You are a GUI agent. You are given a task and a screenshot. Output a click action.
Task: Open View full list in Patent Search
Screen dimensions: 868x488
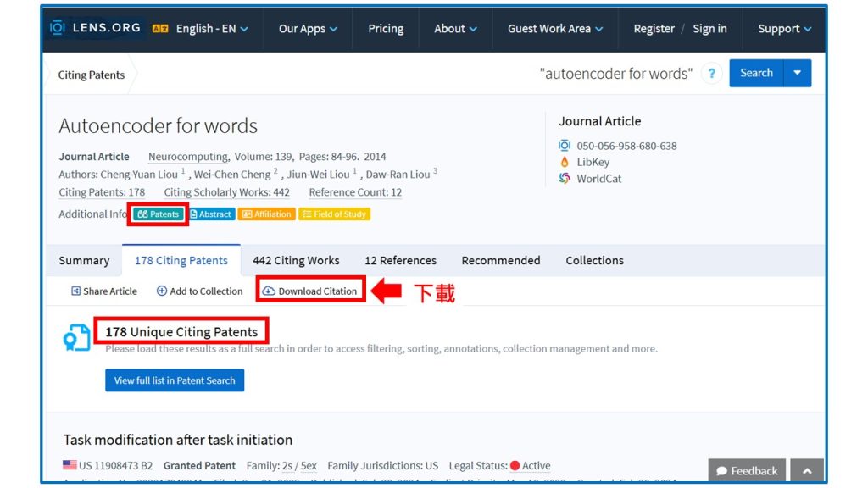[x=175, y=380]
